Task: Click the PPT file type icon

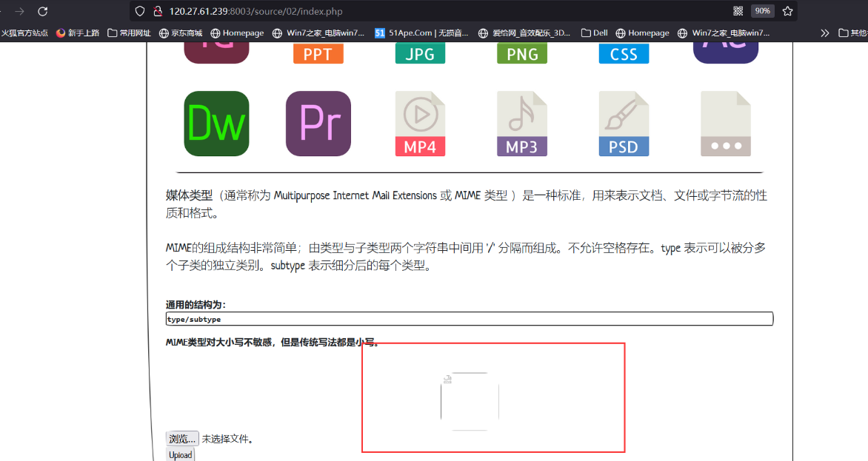Action: [x=318, y=53]
